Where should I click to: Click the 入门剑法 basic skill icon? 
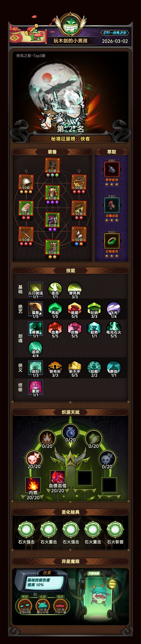(35, 289)
